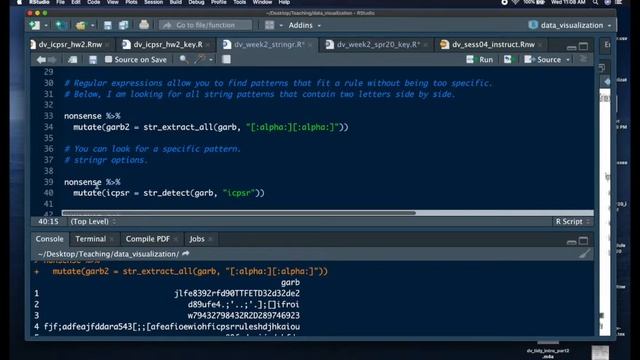Click the Open File folder icon
The height and width of the screenshot is (360, 640).
(80, 25)
